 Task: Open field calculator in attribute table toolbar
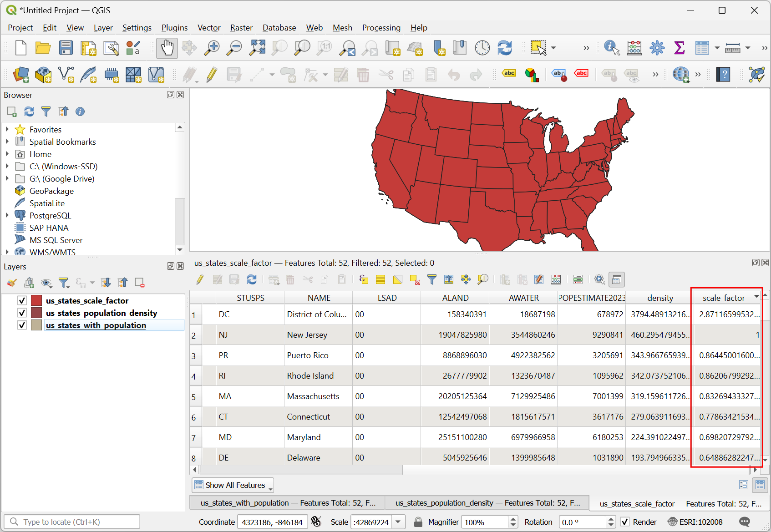tap(556, 279)
